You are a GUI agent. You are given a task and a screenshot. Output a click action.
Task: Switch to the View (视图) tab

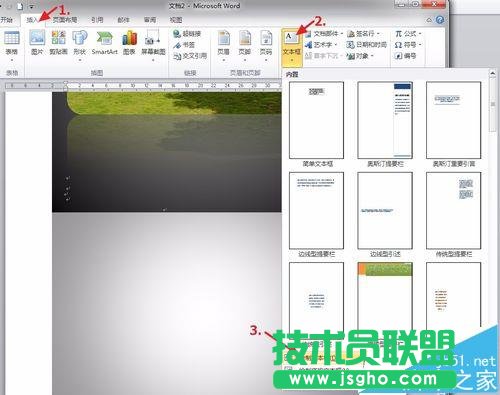coord(176,20)
